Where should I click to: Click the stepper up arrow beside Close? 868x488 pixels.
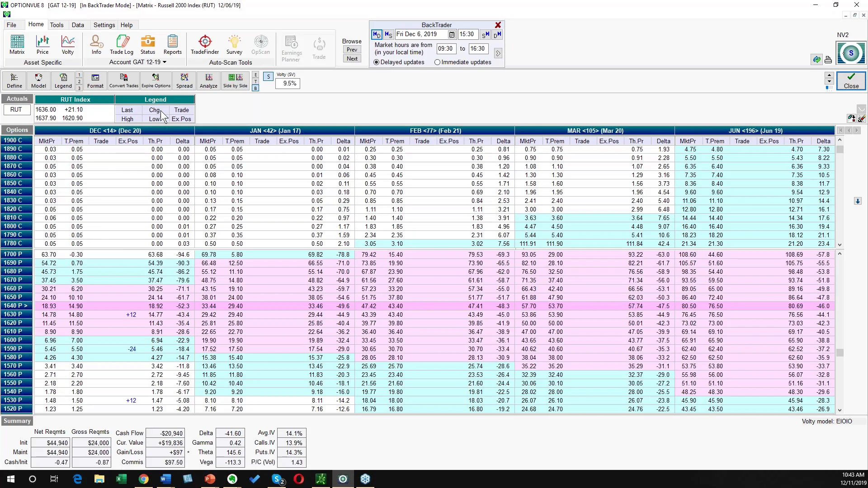(x=829, y=75)
